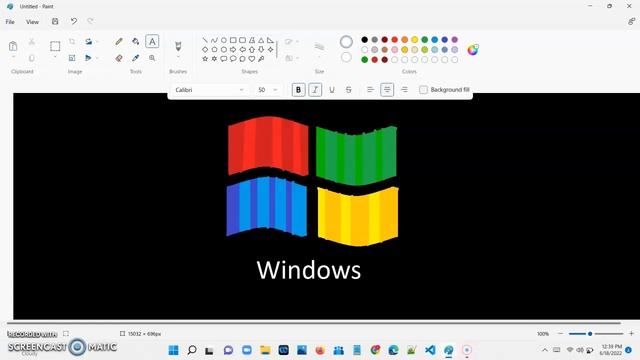This screenshot has height=360, width=640.
Task: Click the Brushes tool icon
Action: [178, 45]
